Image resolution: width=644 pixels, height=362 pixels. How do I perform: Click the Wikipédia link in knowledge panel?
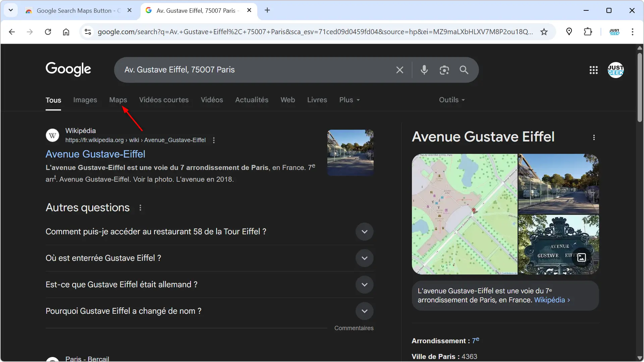point(552,300)
